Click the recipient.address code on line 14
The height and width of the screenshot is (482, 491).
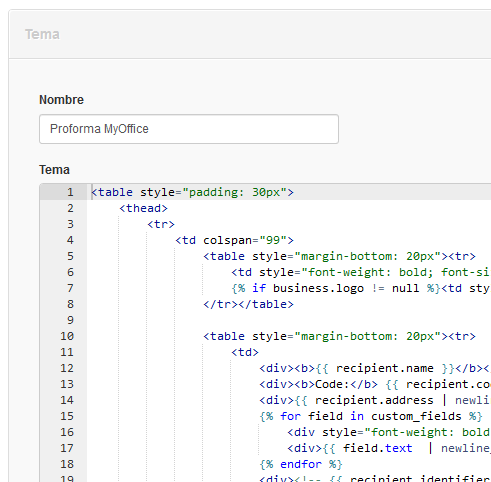pyautogui.click(x=375, y=400)
